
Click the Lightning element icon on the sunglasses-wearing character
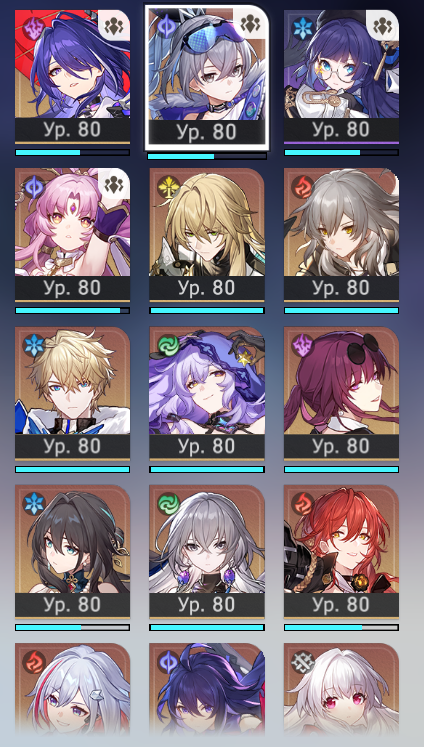(x=303, y=345)
